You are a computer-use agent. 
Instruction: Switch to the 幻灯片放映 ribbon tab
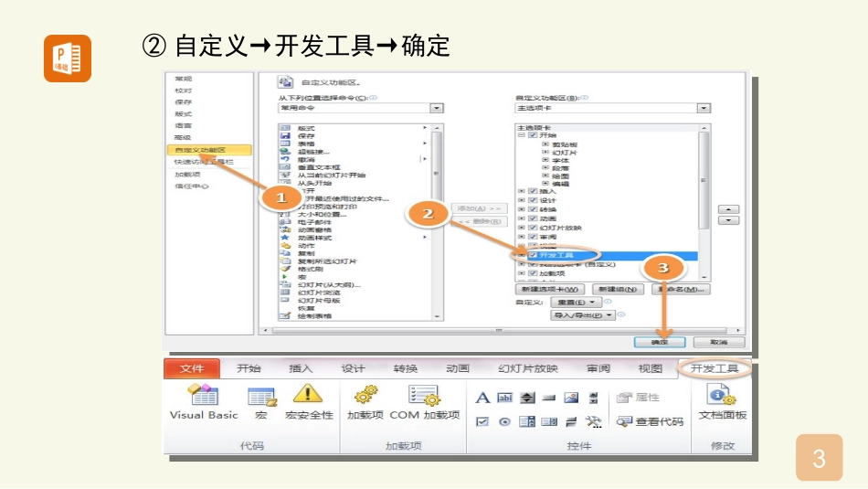point(527,368)
